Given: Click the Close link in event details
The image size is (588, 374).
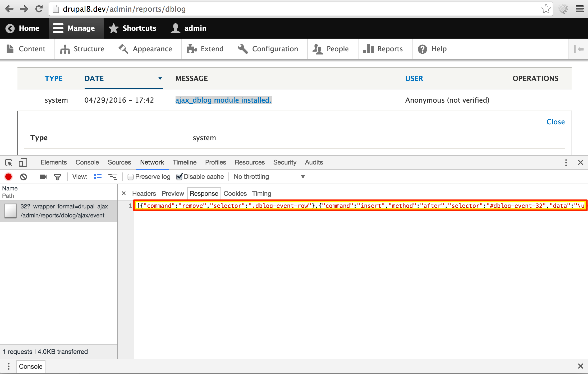Looking at the screenshot, I should pos(555,122).
